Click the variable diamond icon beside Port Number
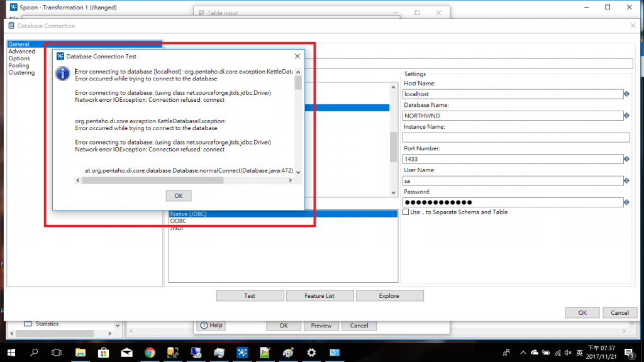This screenshot has height=362, width=644. pos(626,159)
